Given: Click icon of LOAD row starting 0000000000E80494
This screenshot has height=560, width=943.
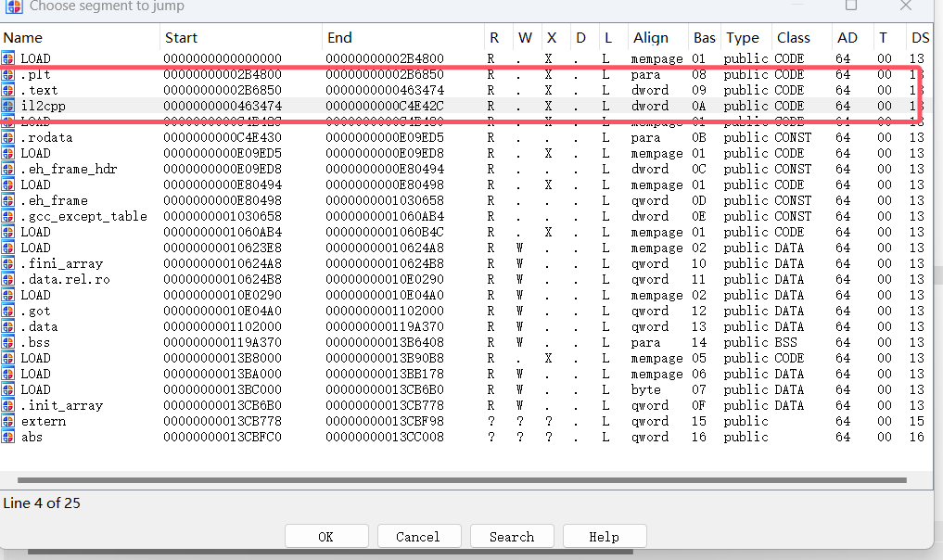Looking at the screenshot, I should 7,185.
